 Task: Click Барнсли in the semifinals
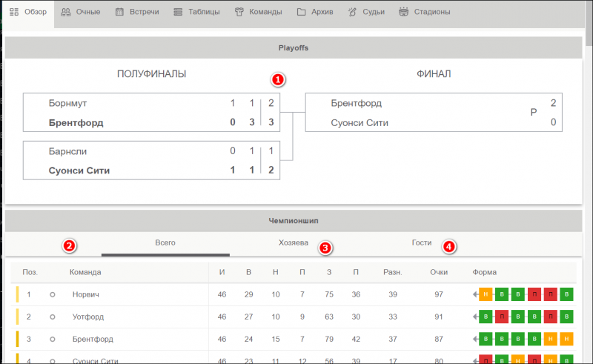click(67, 151)
